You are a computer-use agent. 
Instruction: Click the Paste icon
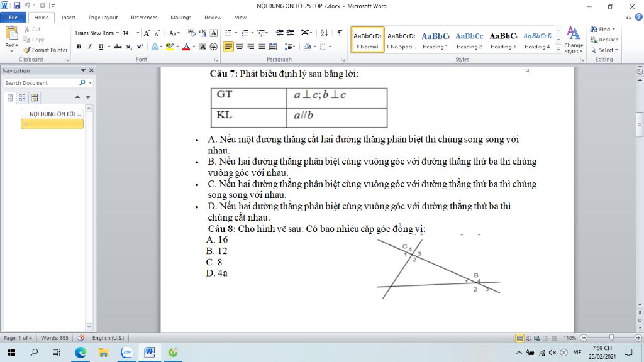point(11,33)
